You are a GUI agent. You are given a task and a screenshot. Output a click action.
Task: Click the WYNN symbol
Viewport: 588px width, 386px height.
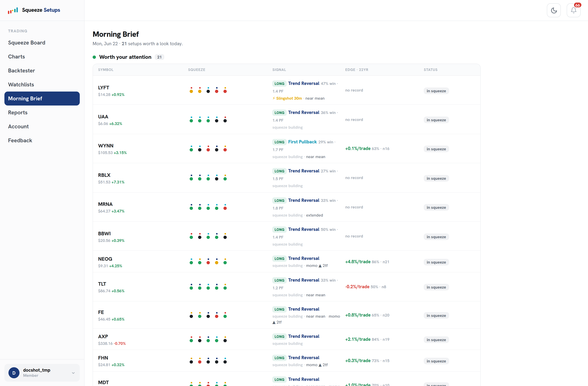(106, 146)
